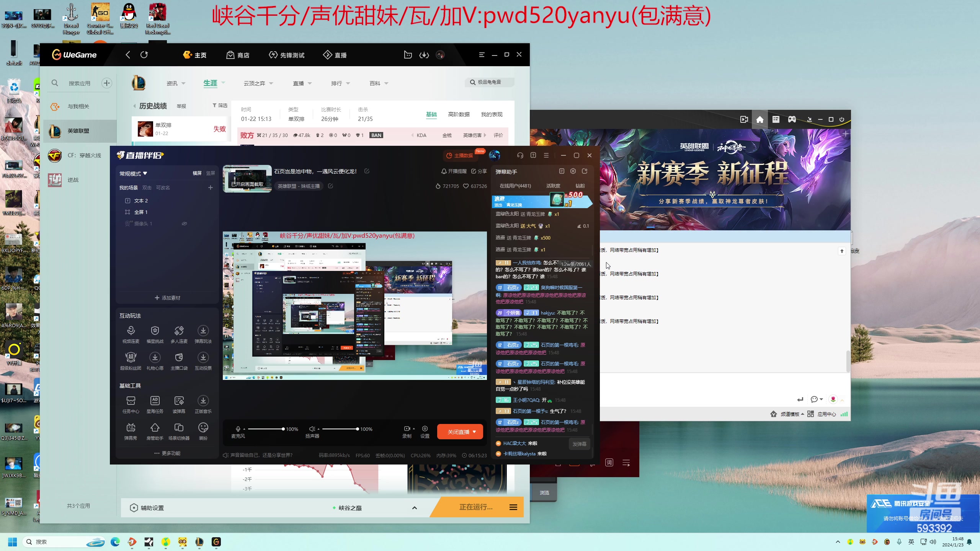Image resolution: width=980 pixels, height=551 pixels.
Task: Add a new scene with plus icon
Action: point(210,187)
